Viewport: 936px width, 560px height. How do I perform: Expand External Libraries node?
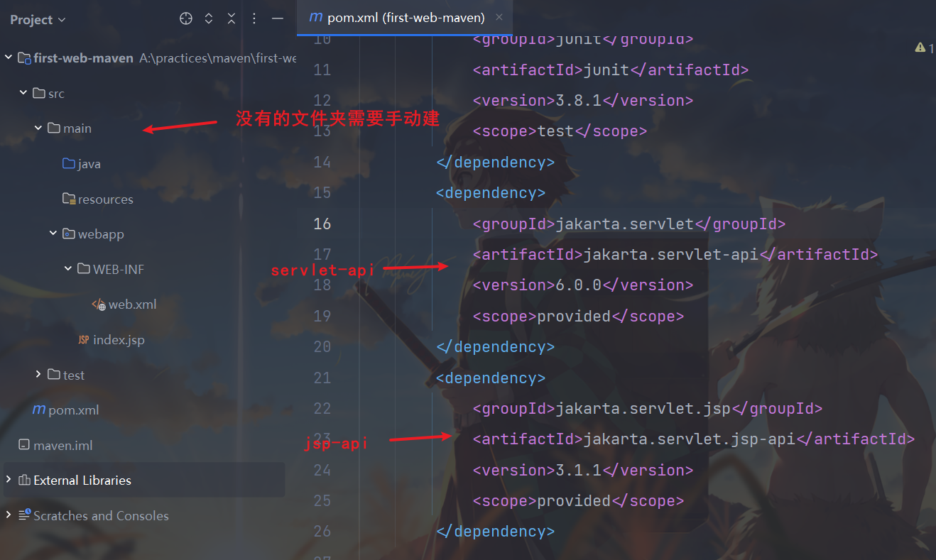[9, 480]
